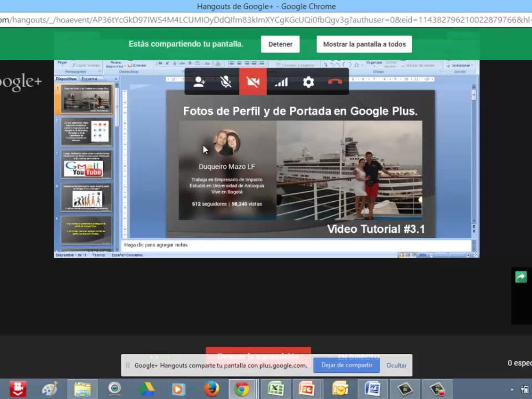Turn the camera back on (red icon)

(253, 82)
